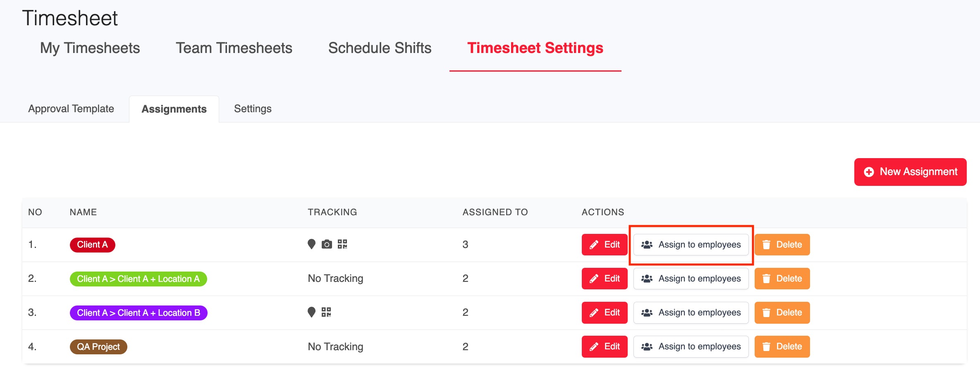This screenshot has width=980, height=380.
Task: Assign Client A to employees
Action: (691, 245)
